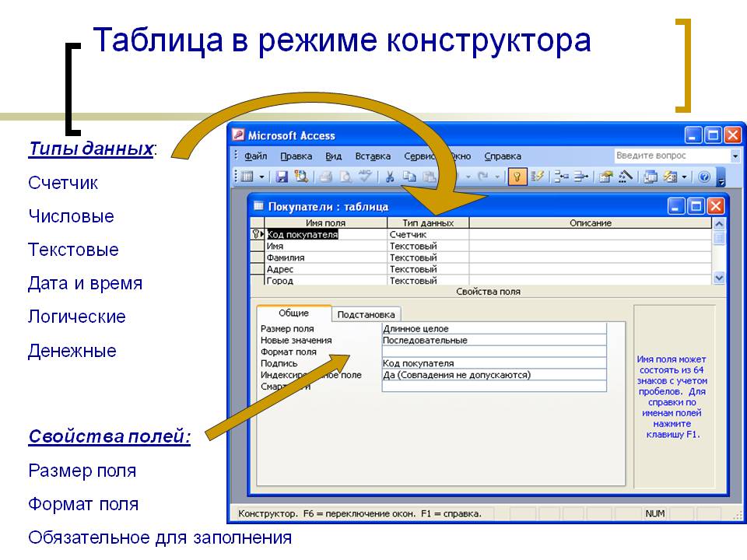
Task: Expand the New Object dropdown arrow
Action: coord(684,177)
